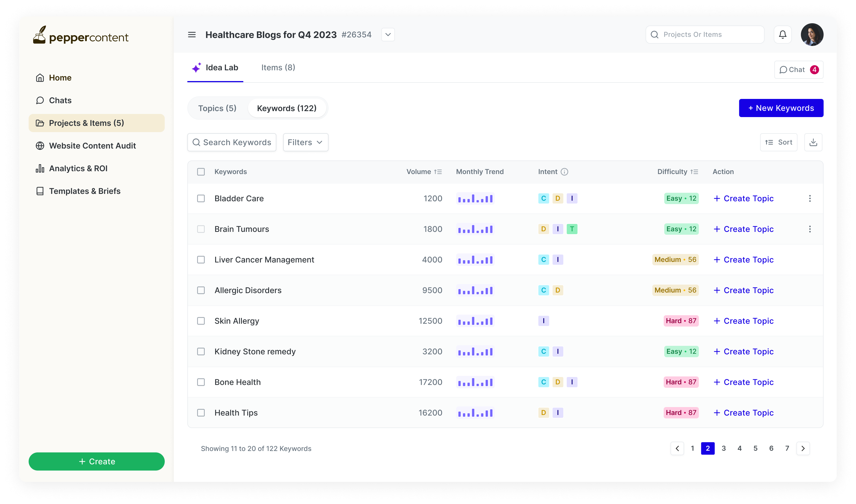The width and height of the screenshot is (856, 504).
Task: Expand the project title dropdown chevron
Action: 388,35
